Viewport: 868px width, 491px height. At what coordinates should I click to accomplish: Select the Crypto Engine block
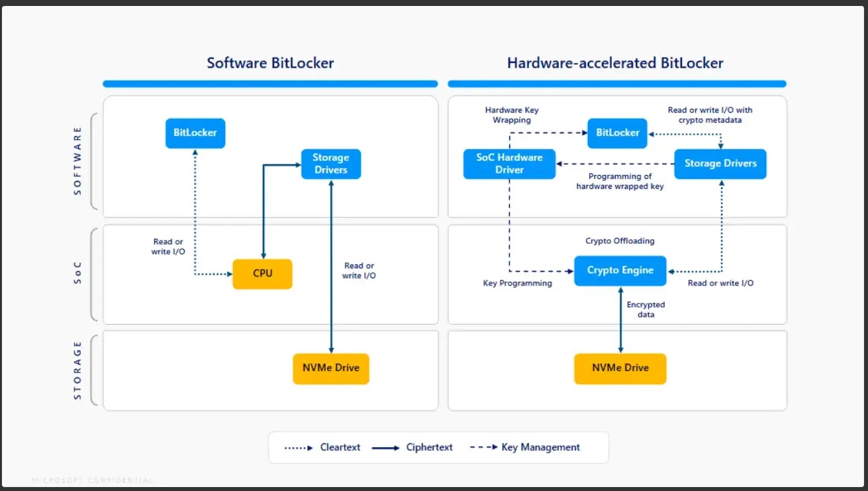(620, 270)
